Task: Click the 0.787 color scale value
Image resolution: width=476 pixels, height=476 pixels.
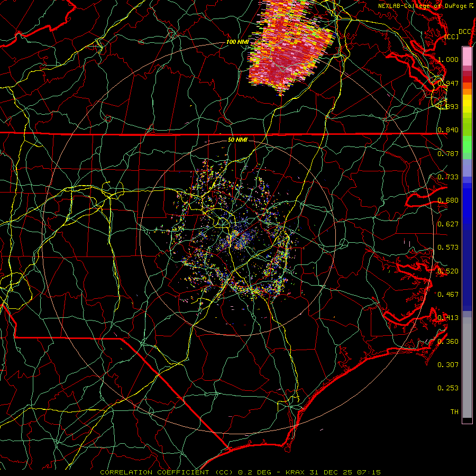Action: pyautogui.click(x=448, y=153)
